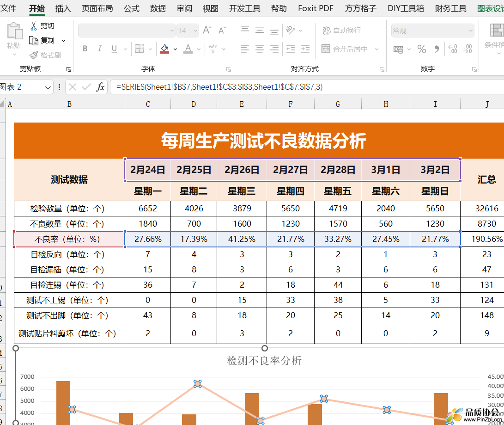Toggle Italic formatting
The width and height of the screenshot is (504, 425).
click(100, 49)
